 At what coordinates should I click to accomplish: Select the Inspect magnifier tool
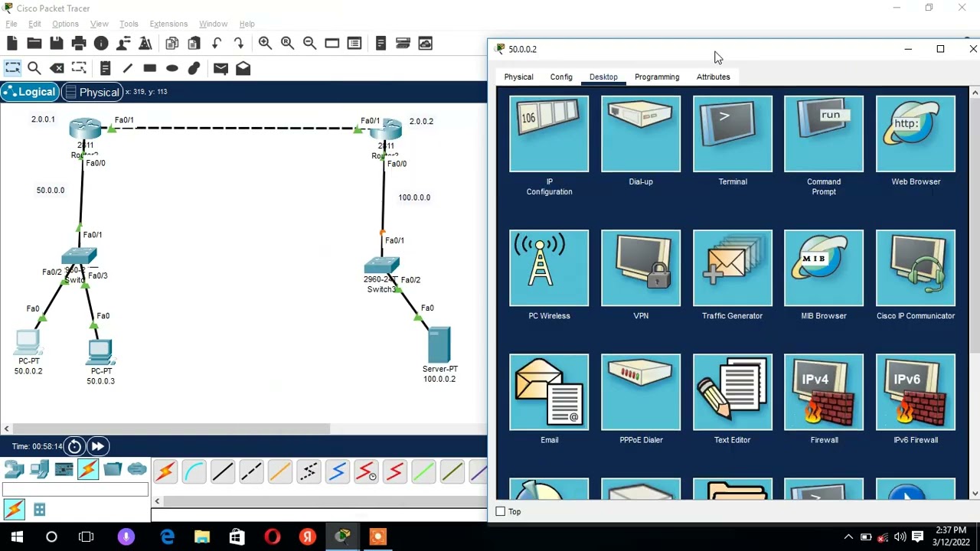coord(34,68)
